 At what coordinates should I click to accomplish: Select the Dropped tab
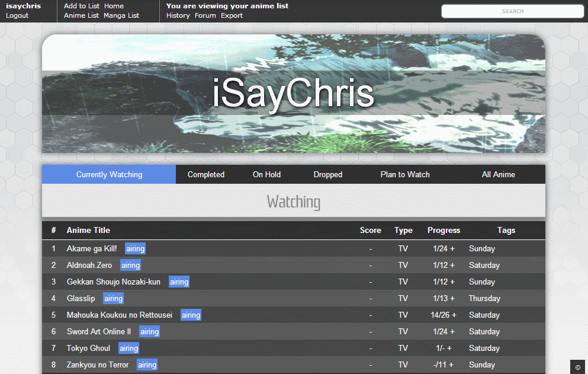tap(327, 175)
